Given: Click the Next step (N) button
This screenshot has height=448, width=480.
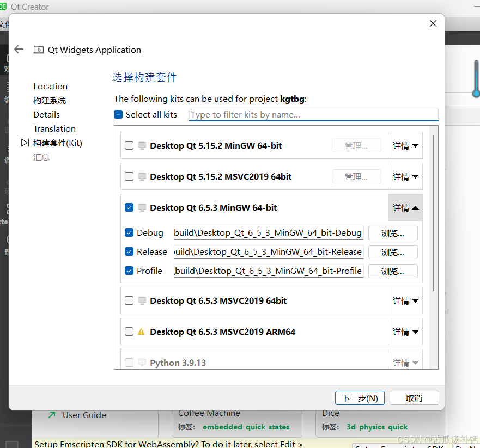Looking at the screenshot, I should coord(360,398).
